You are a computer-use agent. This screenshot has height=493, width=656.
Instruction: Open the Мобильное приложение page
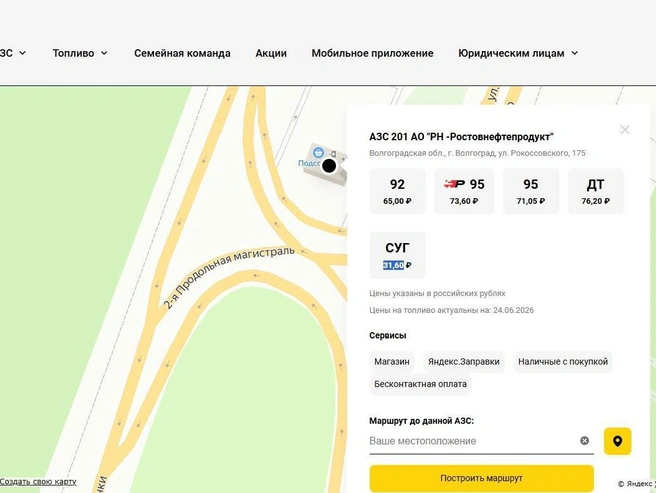(x=372, y=53)
